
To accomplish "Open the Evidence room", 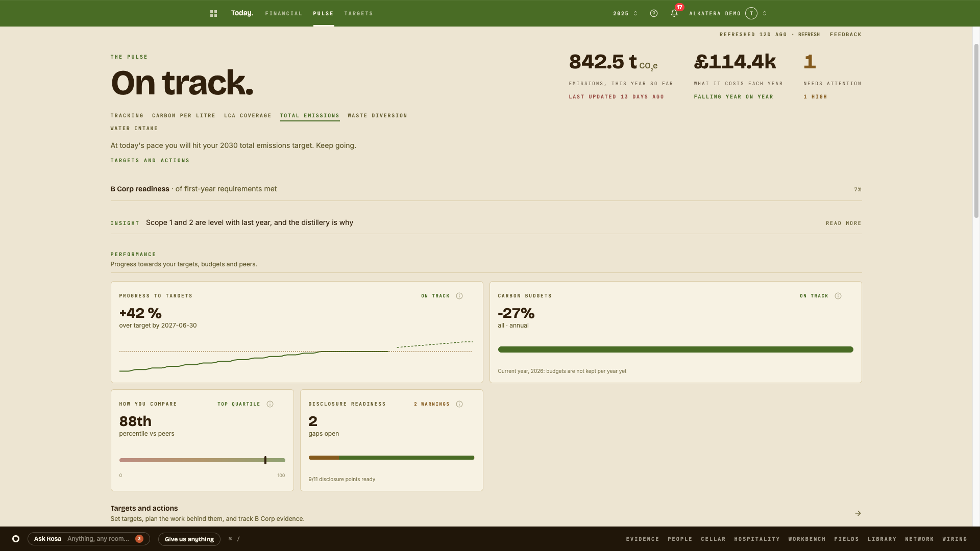I will (x=643, y=539).
